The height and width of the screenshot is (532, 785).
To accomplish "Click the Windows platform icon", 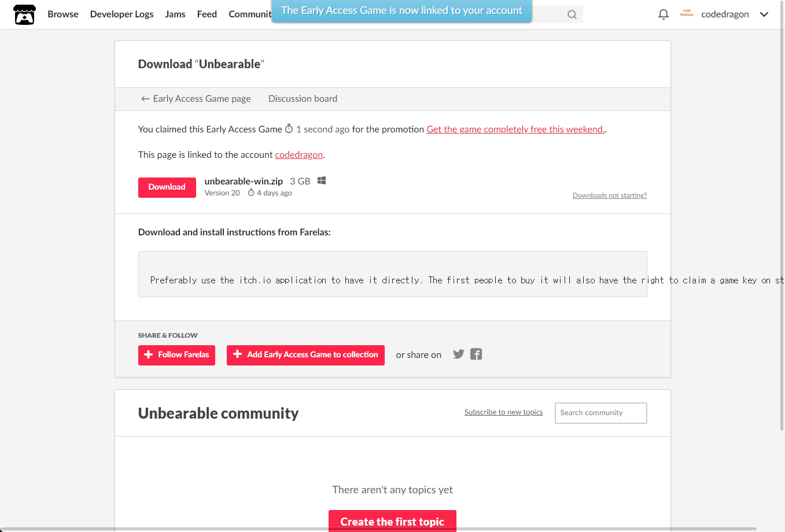I will pos(322,180).
